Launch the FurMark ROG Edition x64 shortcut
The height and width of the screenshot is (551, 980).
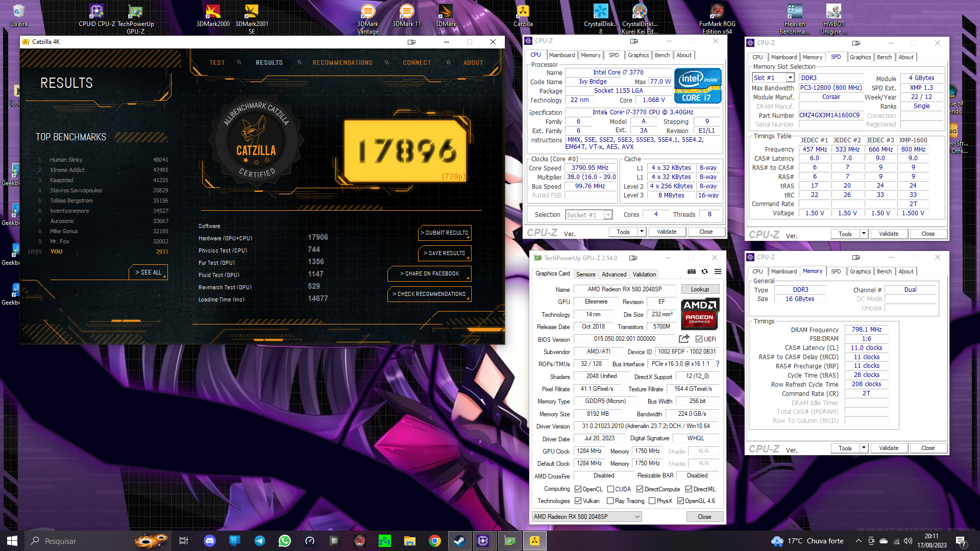coord(717,19)
